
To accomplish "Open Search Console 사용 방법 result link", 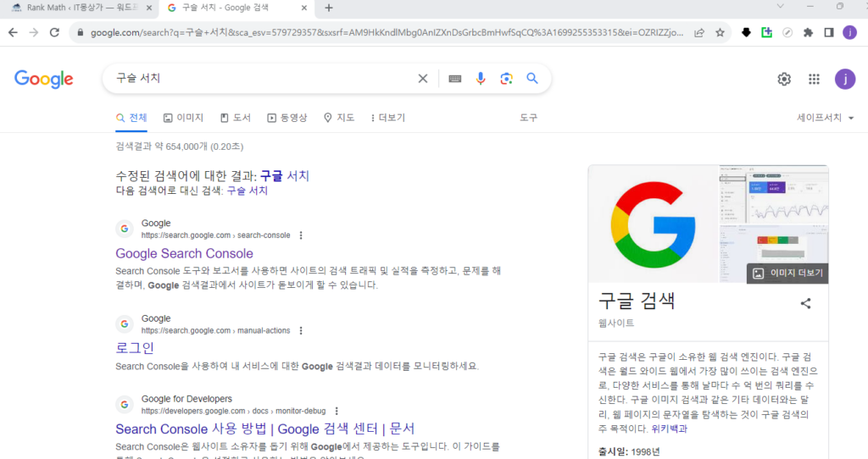I will 264,429.
